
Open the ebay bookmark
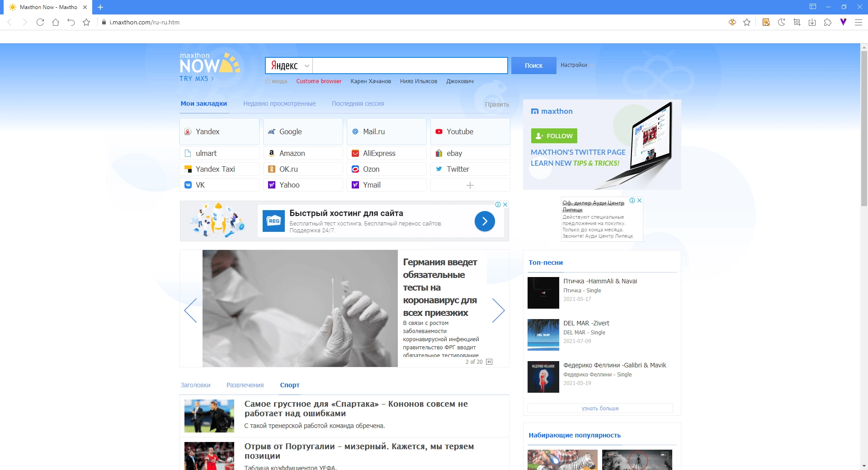470,153
